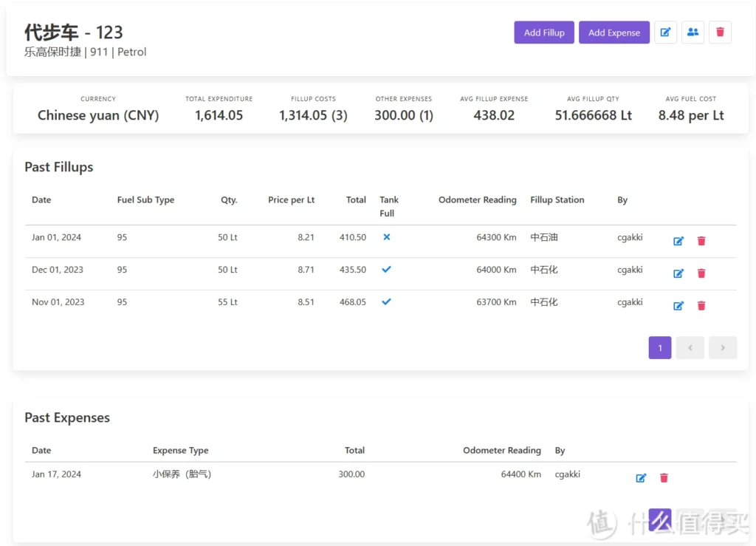Screen dimensions: 756x546
Task: Delete the Jan 17, 2024 expense
Action: pyautogui.click(x=664, y=478)
